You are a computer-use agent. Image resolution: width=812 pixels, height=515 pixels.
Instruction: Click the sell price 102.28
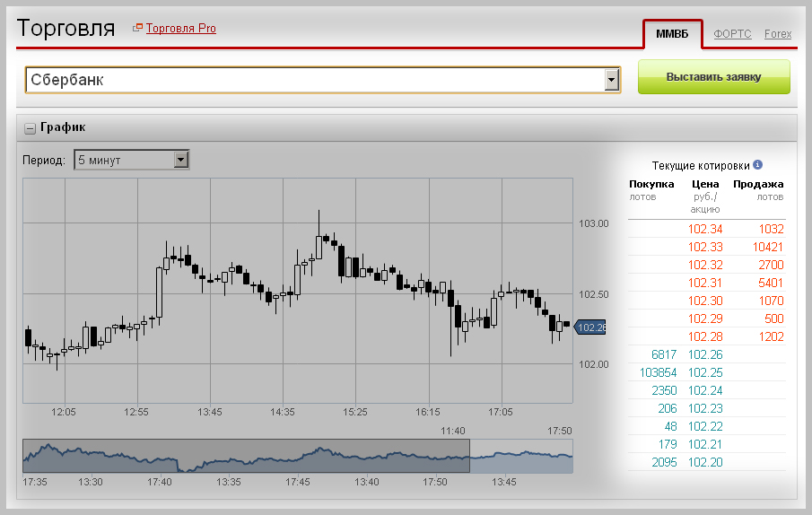[705, 337]
